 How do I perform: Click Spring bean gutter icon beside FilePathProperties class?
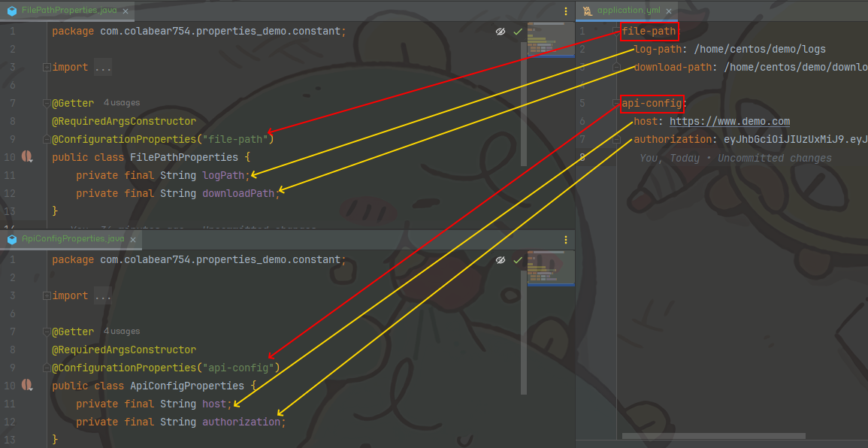click(x=27, y=157)
